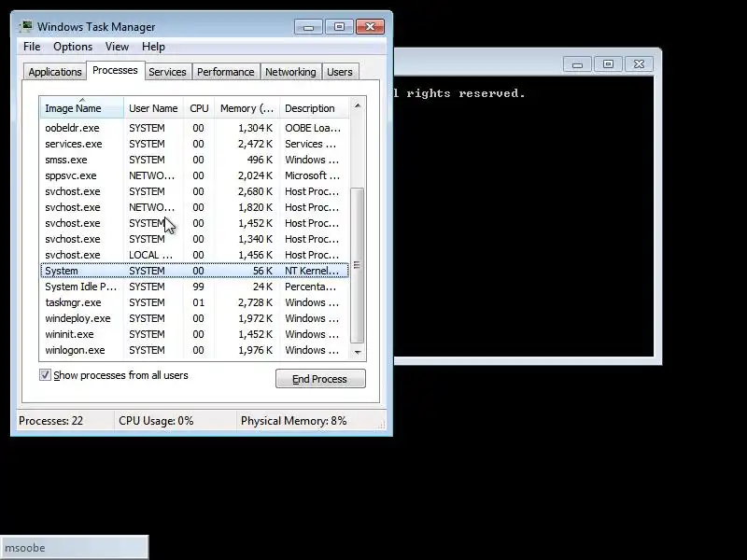
Task: Go to the Networking tab
Action: click(x=290, y=72)
